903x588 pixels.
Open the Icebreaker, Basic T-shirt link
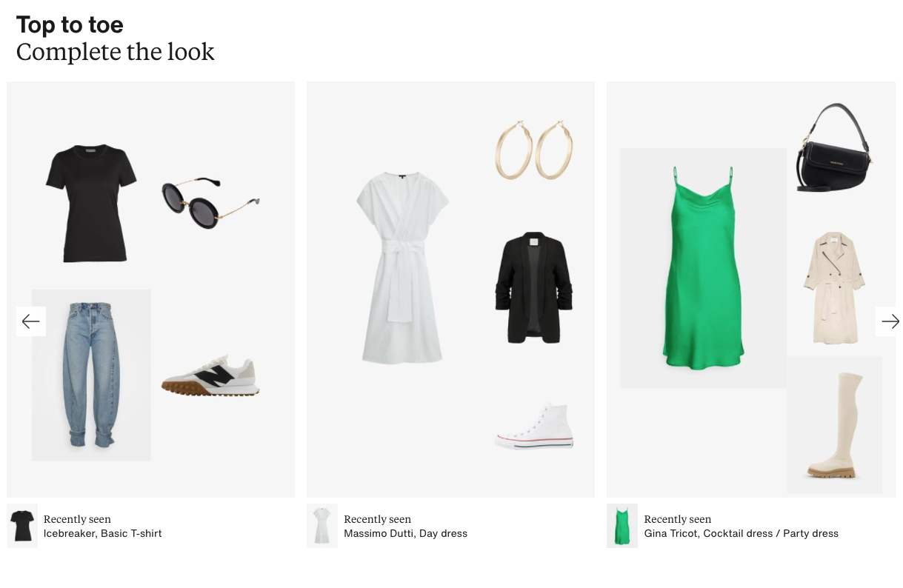(x=102, y=533)
